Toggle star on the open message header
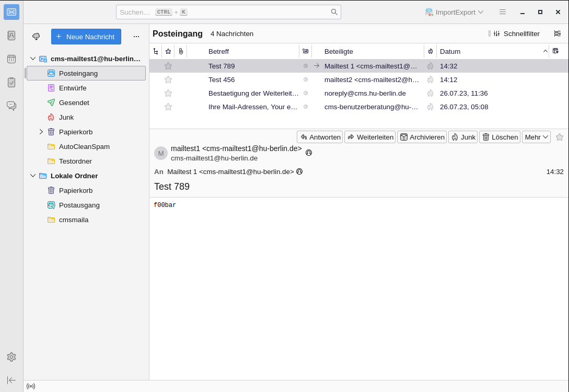The image size is (569, 392). [x=560, y=137]
